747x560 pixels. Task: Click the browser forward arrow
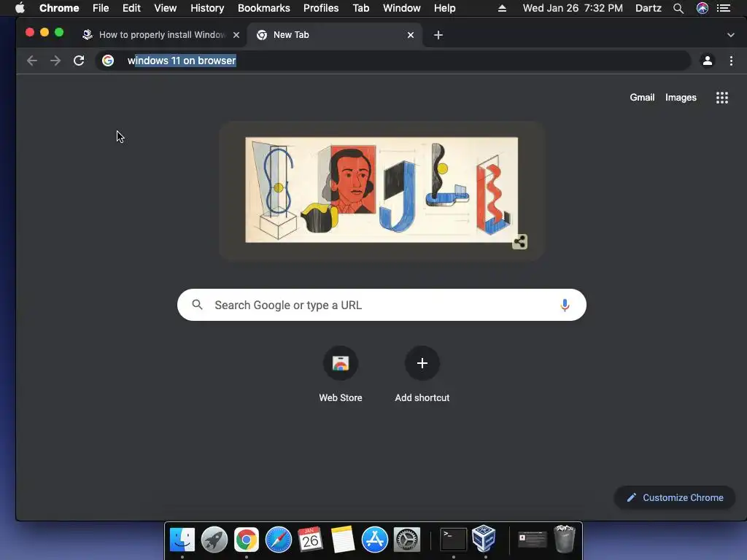pyautogui.click(x=55, y=61)
